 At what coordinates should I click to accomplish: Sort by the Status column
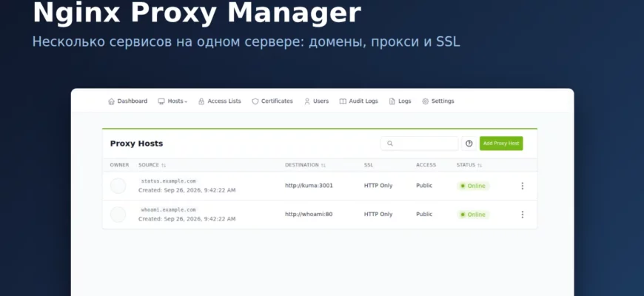[x=469, y=165]
